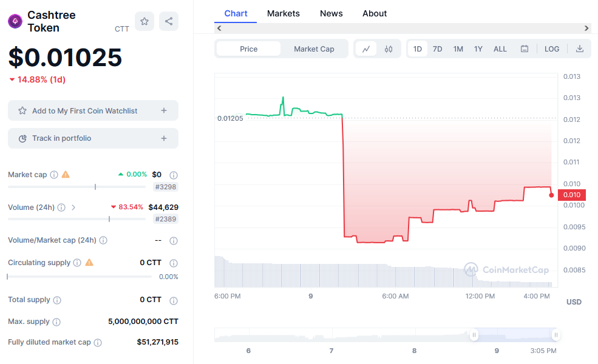Click info icon right of Total supply 0 CTT
Viewport: 598px width, 364px height.
[x=174, y=301]
